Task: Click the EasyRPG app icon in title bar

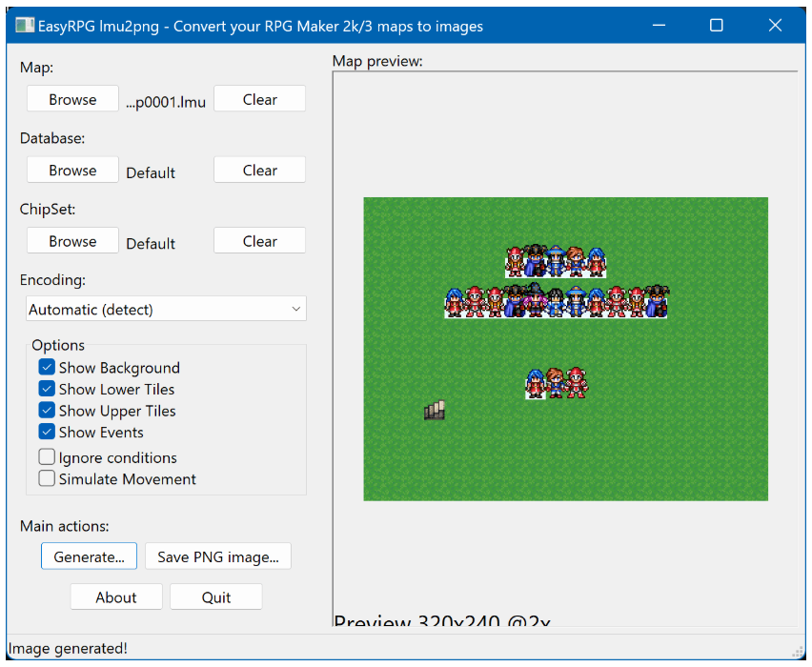Action: (x=25, y=26)
